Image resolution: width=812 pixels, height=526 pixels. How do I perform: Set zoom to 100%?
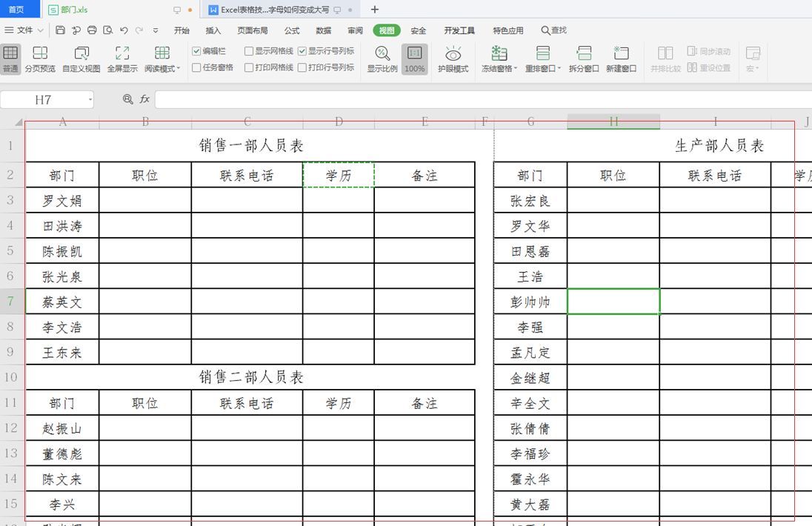415,59
